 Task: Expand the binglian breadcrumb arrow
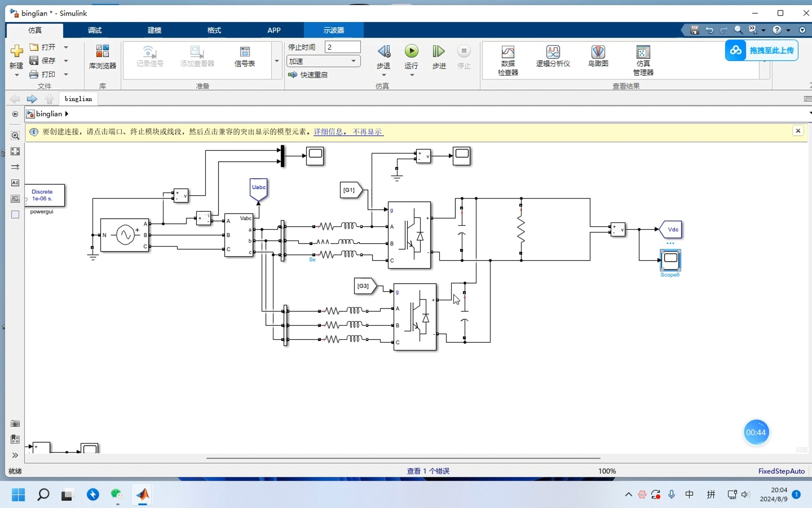click(x=67, y=114)
